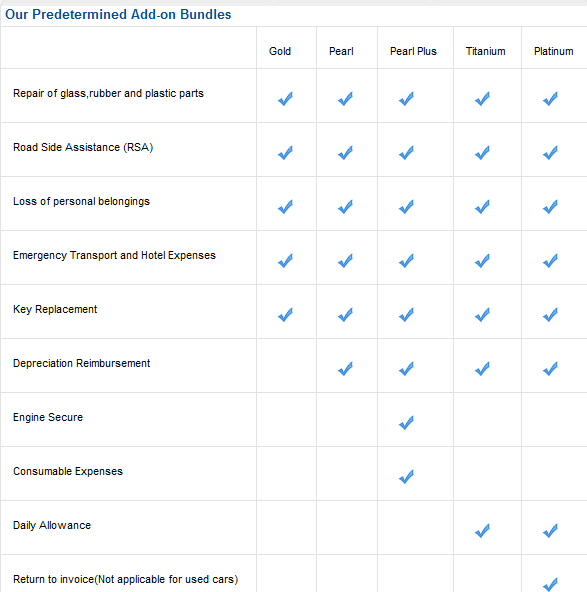Click Pearl checkmark for Depreciation Reimbursement
The width and height of the screenshot is (587, 592).
pyautogui.click(x=345, y=368)
